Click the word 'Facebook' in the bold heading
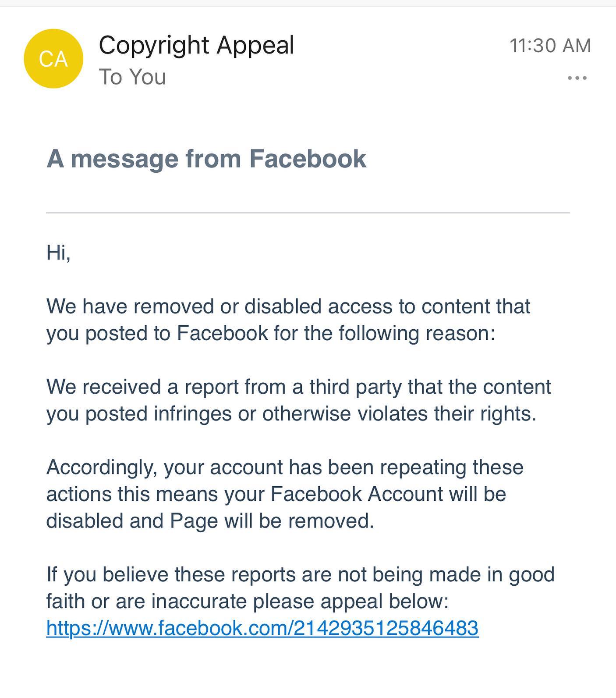Viewport: 616px width, 698px height. coord(308,158)
